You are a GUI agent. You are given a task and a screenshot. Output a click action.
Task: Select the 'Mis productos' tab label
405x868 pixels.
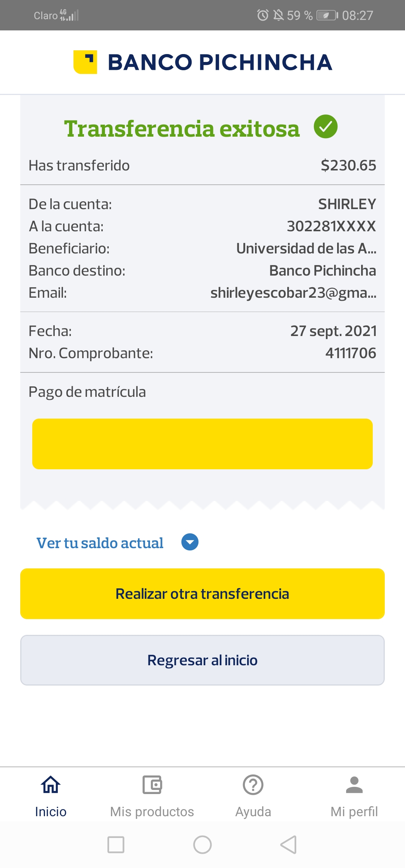coord(152,812)
